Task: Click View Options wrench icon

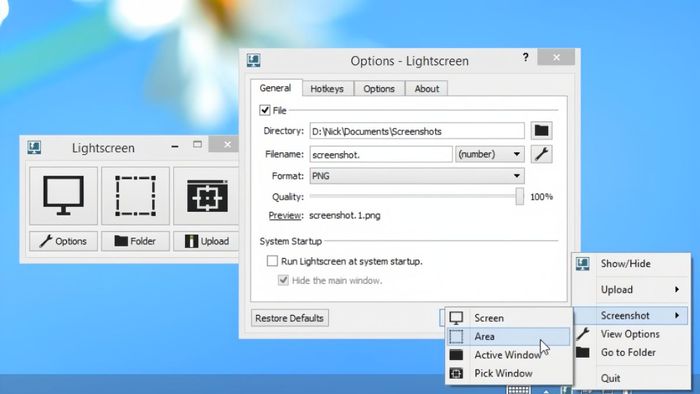Action: (x=583, y=334)
